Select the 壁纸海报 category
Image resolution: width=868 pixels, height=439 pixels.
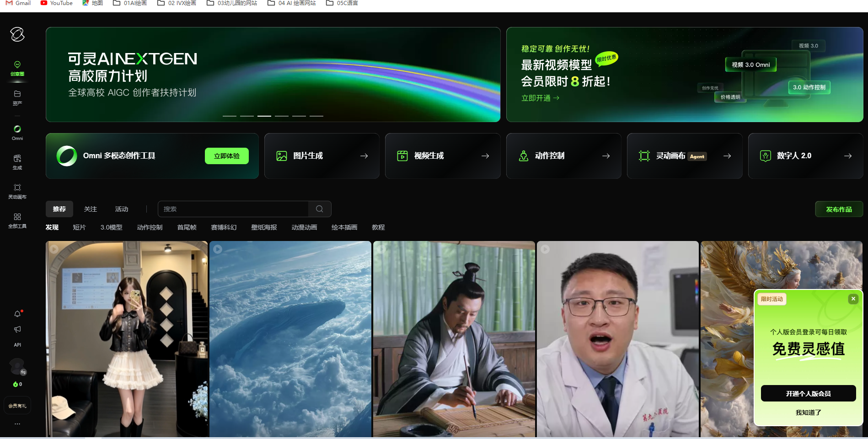(264, 227)
